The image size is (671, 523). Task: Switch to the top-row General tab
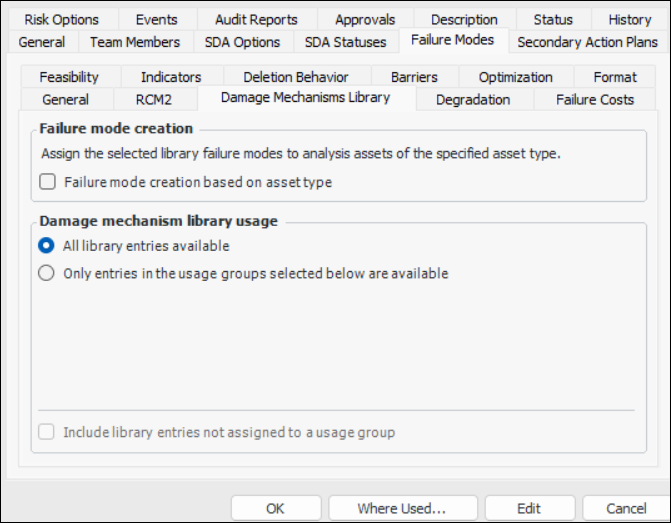pyautogui.click(x=42, y=42)
